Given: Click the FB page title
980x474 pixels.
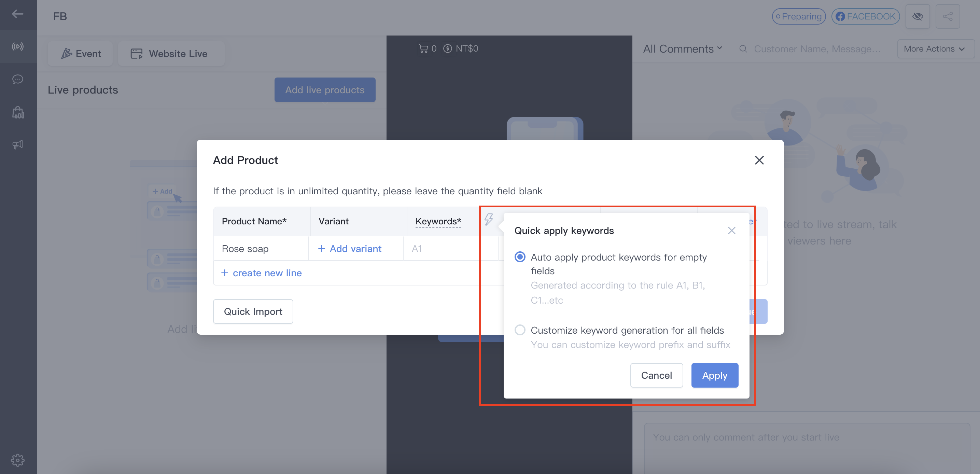Looking at the screenshot, I should pyautogui.click(x=60, y=16).
